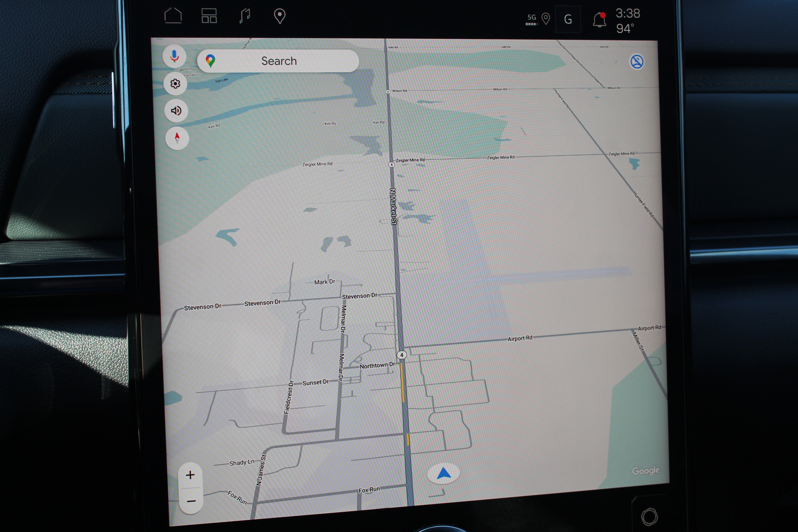Tap the location status pin near 5G
This screenshot has height=532, width=798.
point(546,19)
